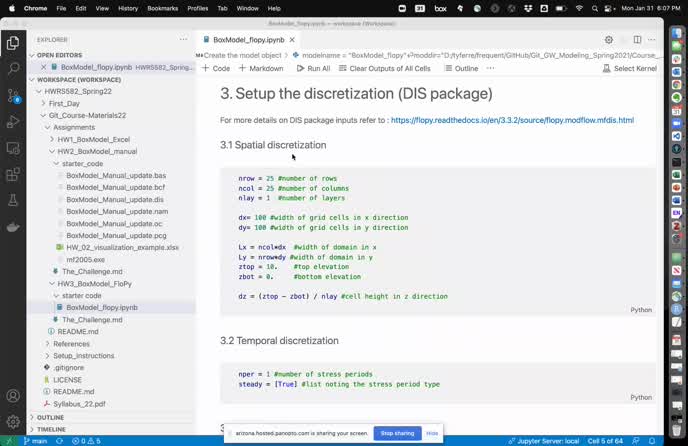The image size is (688, 446).
Task: Click Run All in notebook toolbar
Action: tap(312, 68)
